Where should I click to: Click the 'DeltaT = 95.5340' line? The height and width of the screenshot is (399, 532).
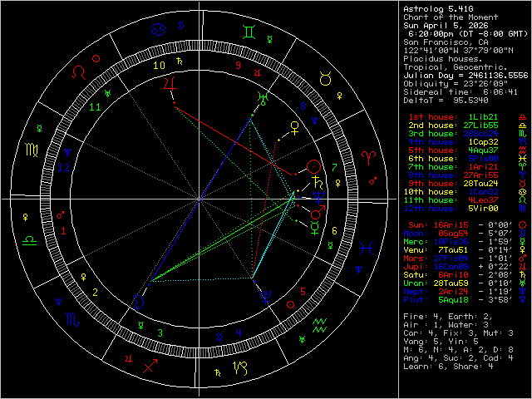tap(446, 101)
